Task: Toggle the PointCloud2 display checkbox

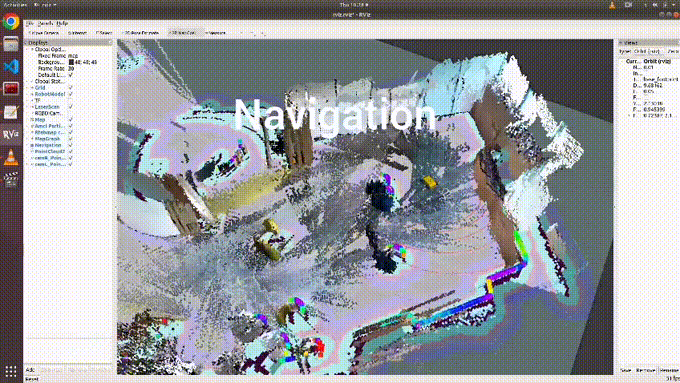Action: coord(71,151)
